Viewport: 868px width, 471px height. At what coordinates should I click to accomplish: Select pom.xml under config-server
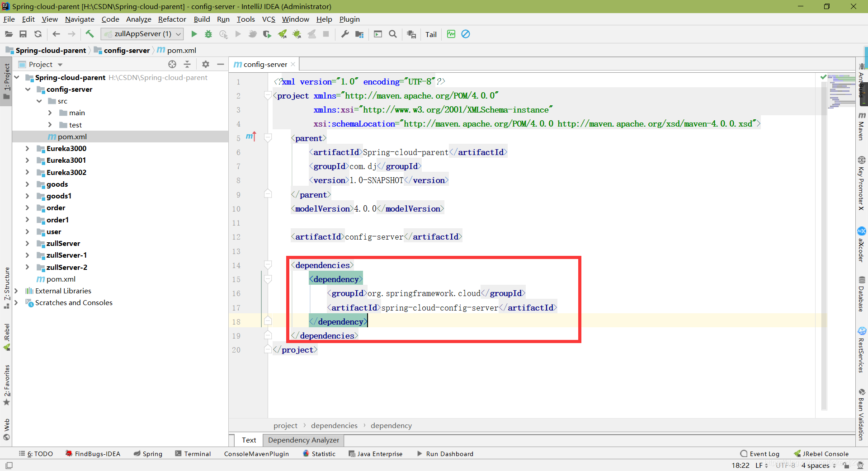[72, 137]
